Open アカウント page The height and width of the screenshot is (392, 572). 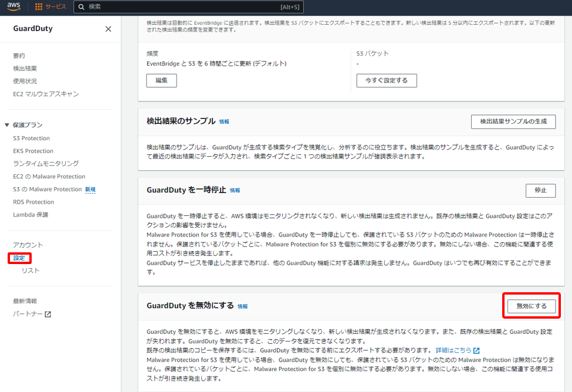(x=28, y=245)
